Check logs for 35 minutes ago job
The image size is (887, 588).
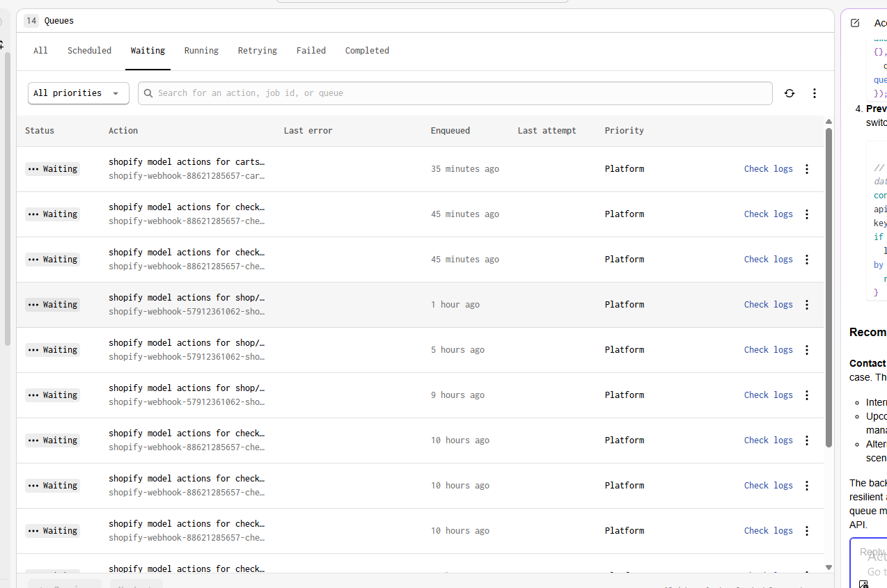[768, 169]
